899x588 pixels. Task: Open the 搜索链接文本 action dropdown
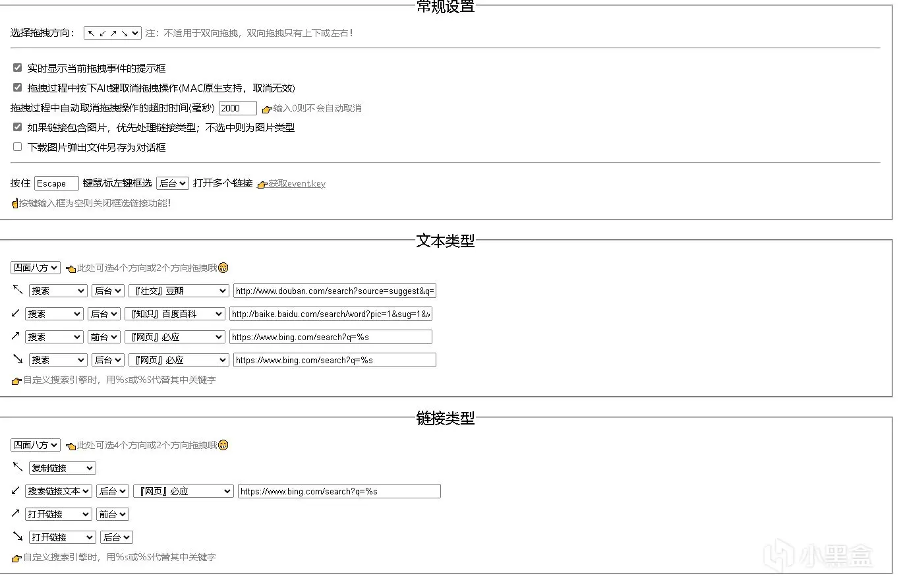click(59, 491)
